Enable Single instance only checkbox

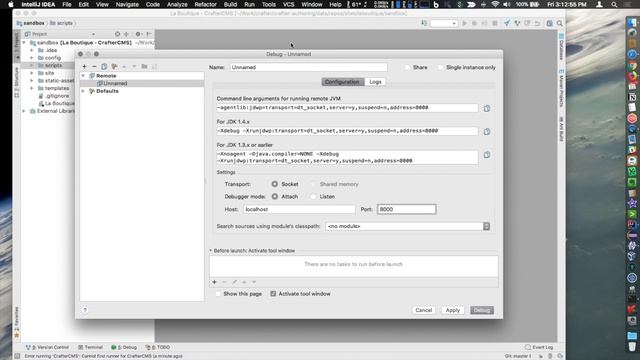point(440,67)
